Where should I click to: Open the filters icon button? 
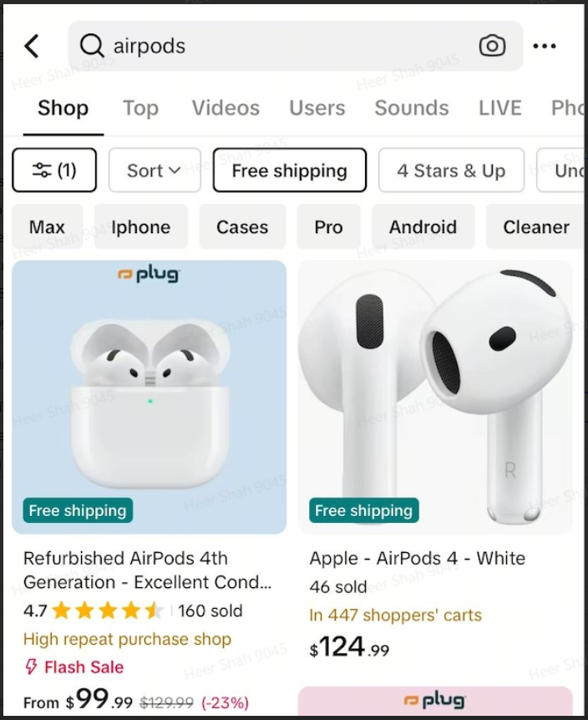point(54,170)
